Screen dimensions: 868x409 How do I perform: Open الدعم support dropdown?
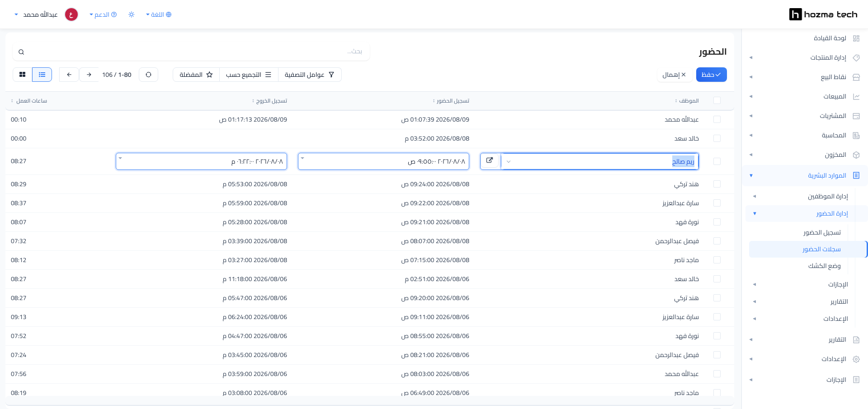tap(103, 14)
